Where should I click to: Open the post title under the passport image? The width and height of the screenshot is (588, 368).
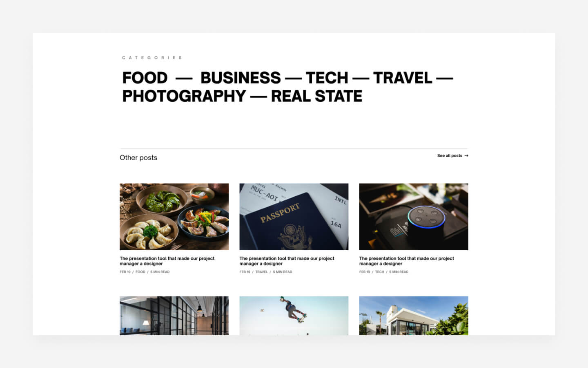pos(287,261)
